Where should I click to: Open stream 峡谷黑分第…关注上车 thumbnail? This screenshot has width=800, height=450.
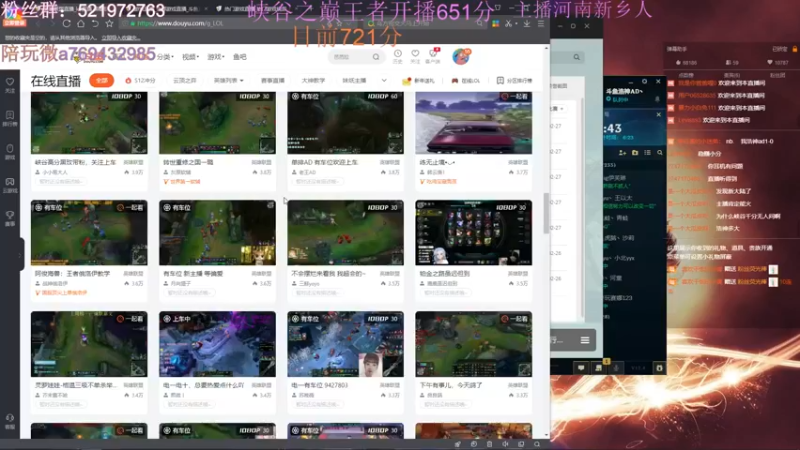tap(89, 122)
